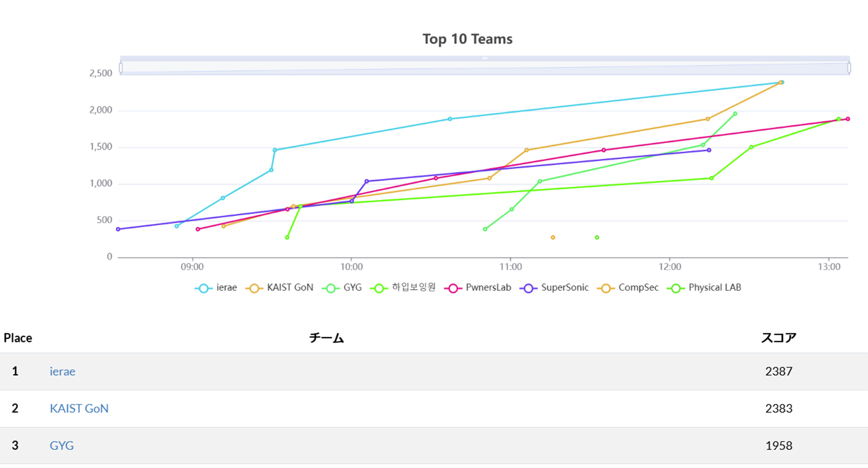The height and width of the screenshot is (468, 868).
Task: Click right handle of zoom slider
Action: click(x=849, y=68)
